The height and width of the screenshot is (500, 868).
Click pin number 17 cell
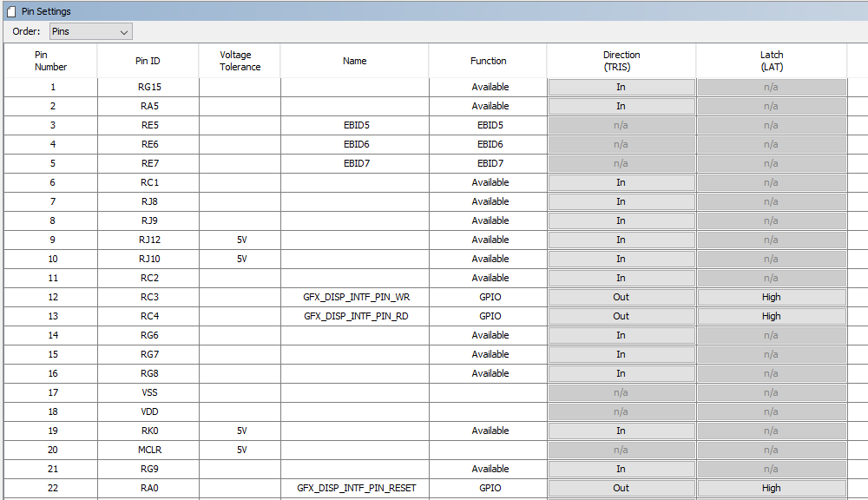51,392
